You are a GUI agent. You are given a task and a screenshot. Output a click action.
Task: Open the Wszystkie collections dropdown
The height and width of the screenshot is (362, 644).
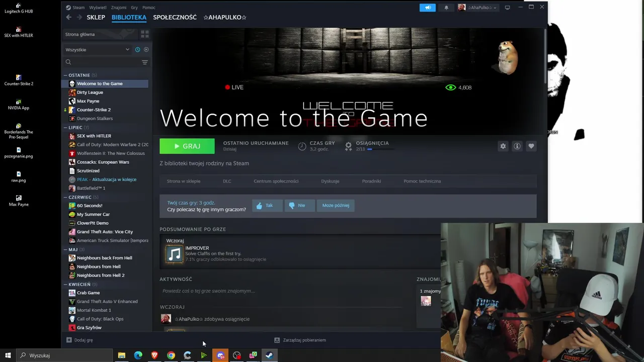pos(98,49)
